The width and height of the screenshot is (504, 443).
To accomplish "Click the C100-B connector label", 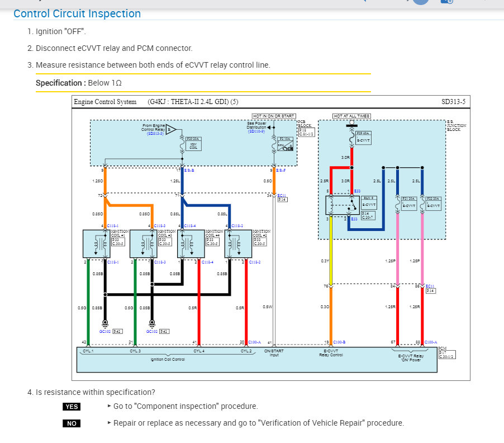I will (x=339, y=342).
